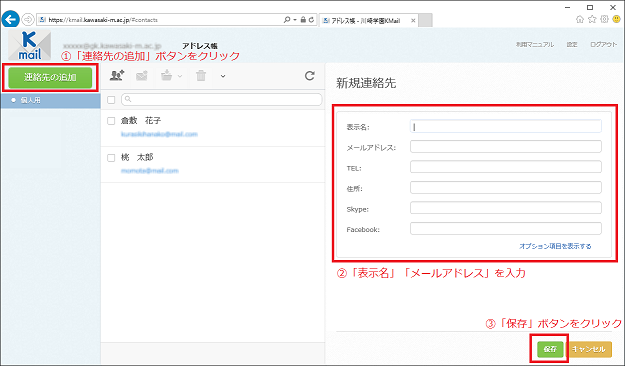Open 設定 in the header
Screen dimensions: 625x366
coord(572,45)
